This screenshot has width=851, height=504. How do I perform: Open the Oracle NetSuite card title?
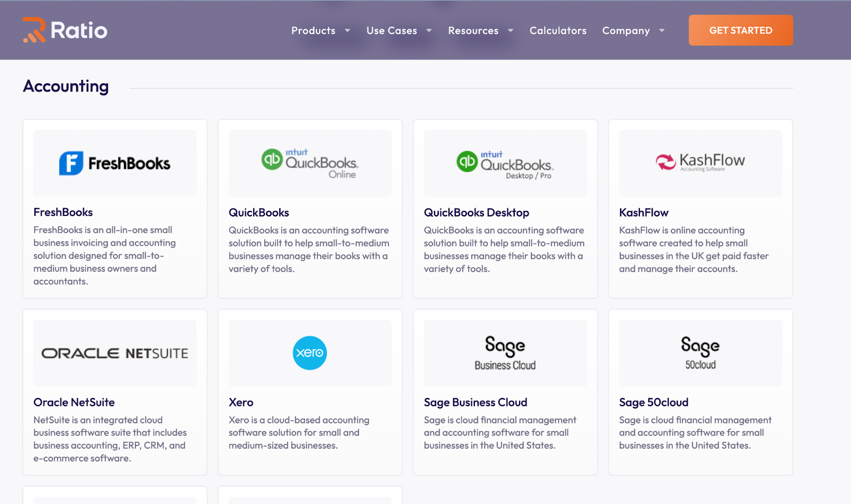pyautogui.click(x=74, y=402)
